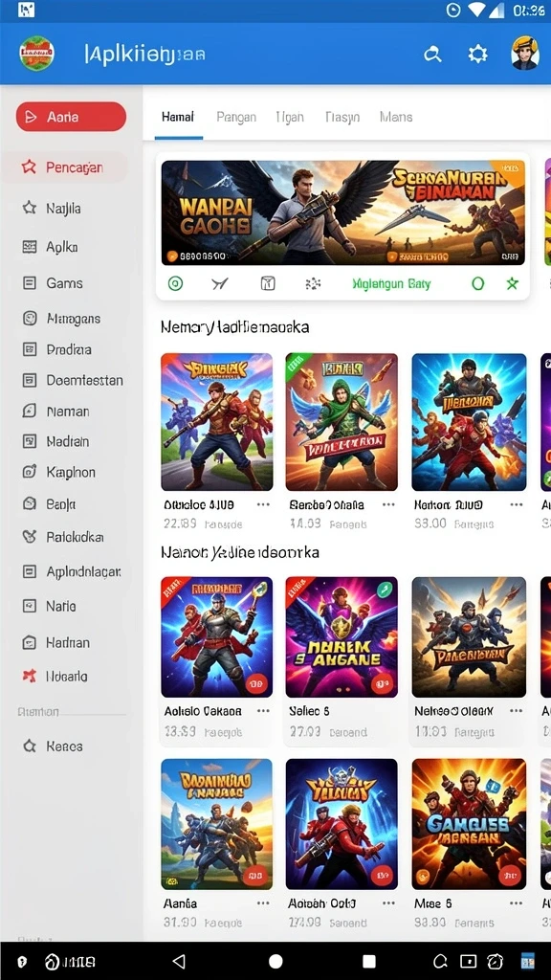
Task: Open more options for Aianiia
Action: point(263,903)
